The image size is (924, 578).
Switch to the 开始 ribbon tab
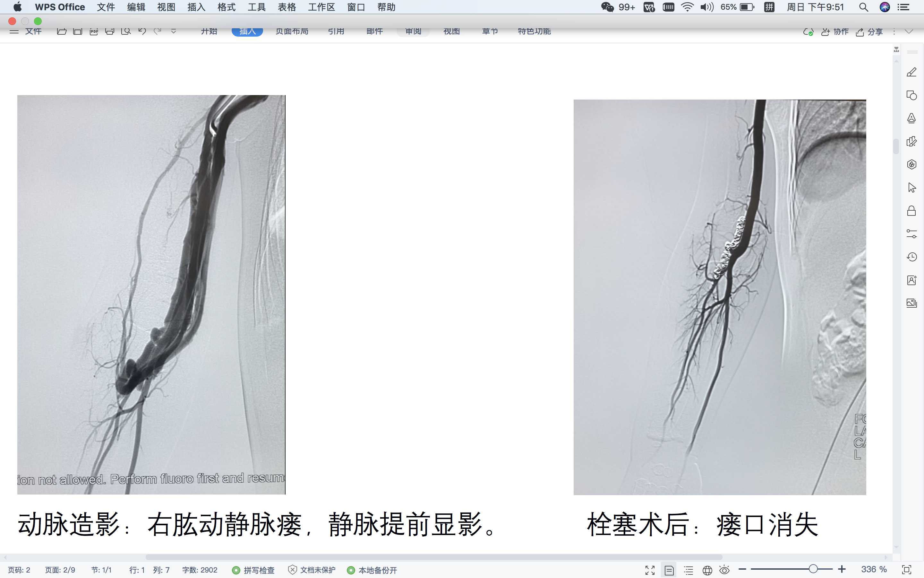click(209, 31)
